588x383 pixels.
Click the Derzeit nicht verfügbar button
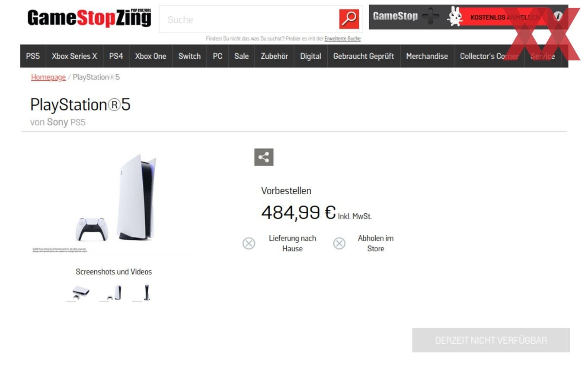click(x=491, y=340)
